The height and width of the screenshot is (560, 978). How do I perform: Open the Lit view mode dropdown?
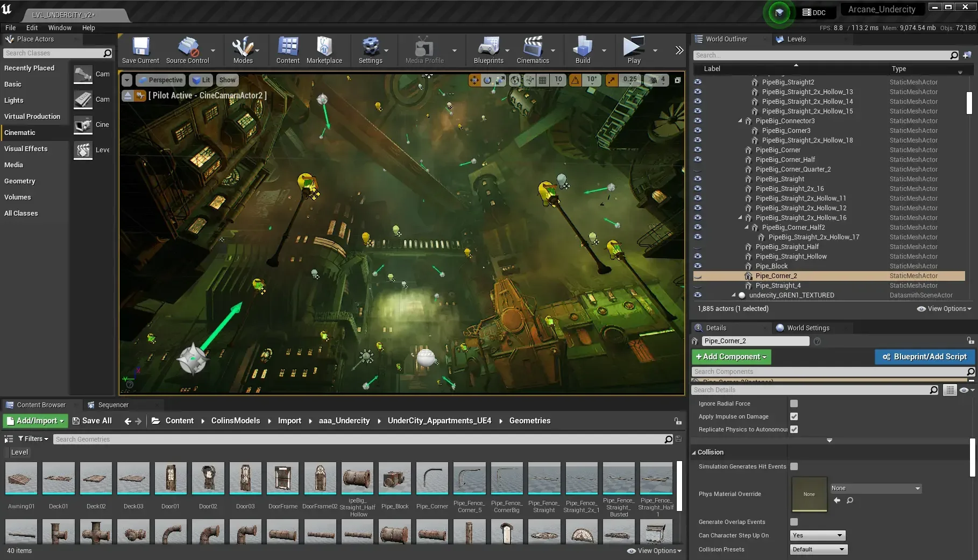point(201,80)
